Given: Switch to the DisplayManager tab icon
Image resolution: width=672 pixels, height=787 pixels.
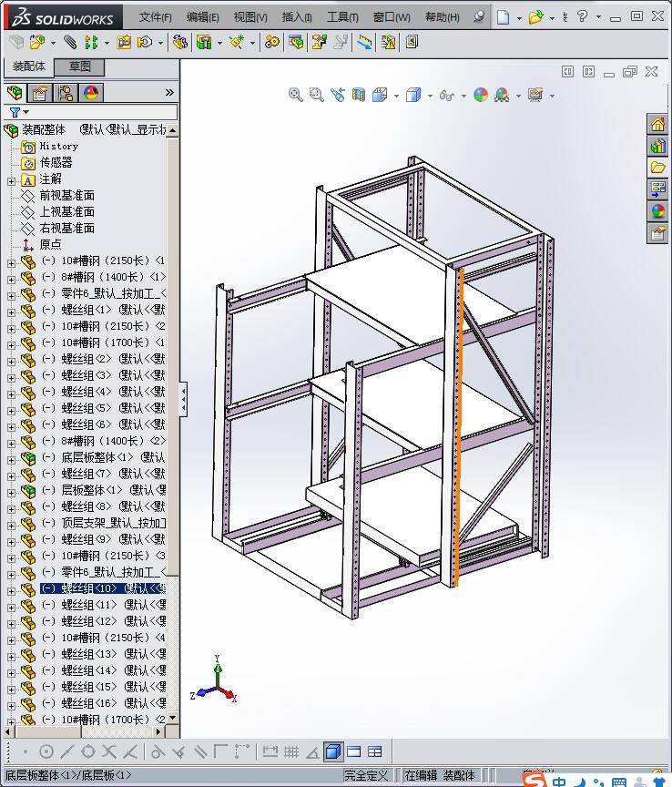Looking at the screenshot, I should [x=91, y=93].
